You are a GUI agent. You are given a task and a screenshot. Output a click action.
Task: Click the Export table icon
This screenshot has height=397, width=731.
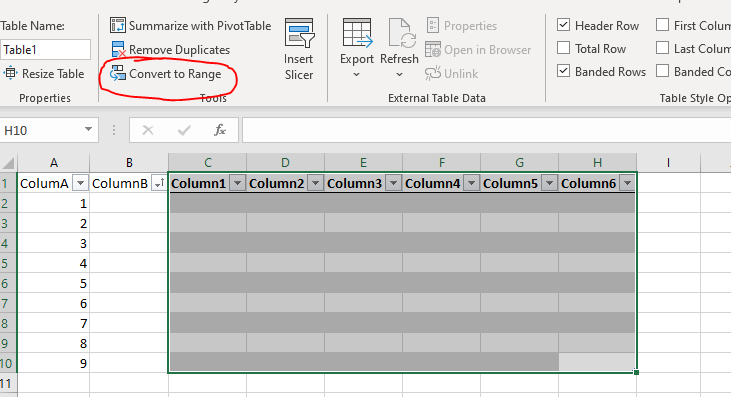tap(357, 33)
